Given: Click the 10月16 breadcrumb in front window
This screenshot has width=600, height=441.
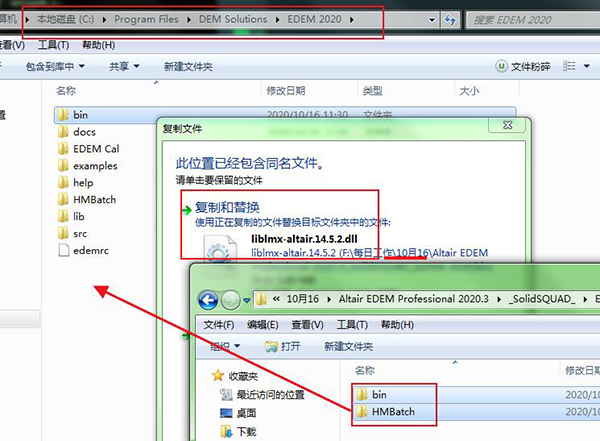Looking at the screenshot, I should coord(302,299).
